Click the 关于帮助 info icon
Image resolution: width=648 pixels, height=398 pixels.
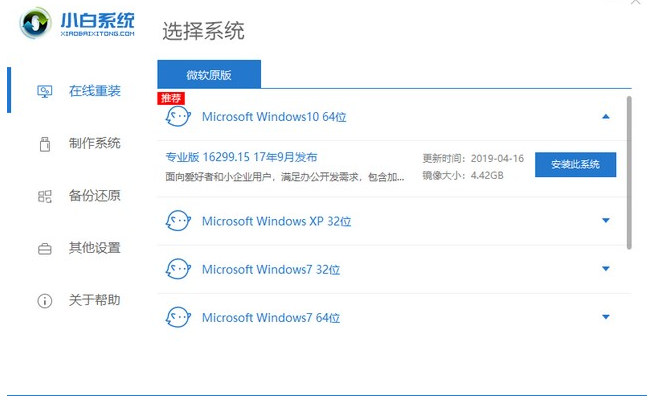click(45, 301)
